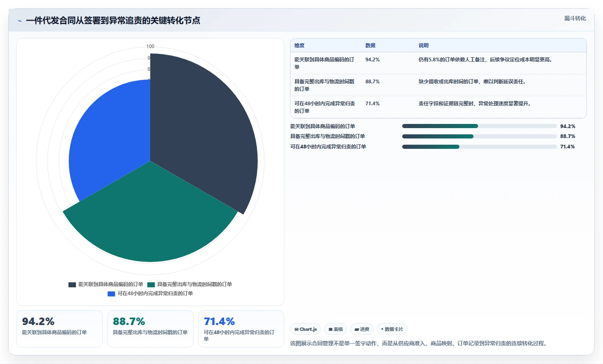Click the 说明 column header
603x364 pixels.
423,46
